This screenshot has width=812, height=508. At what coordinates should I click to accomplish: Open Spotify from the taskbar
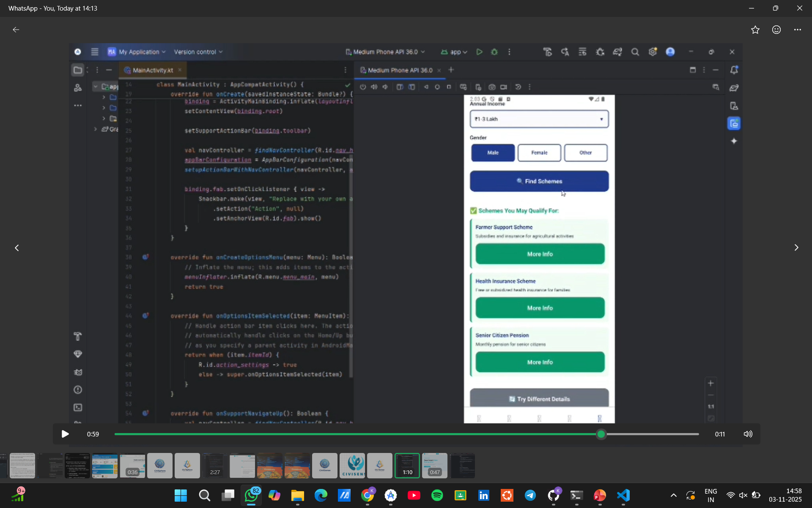click(437, 495)
